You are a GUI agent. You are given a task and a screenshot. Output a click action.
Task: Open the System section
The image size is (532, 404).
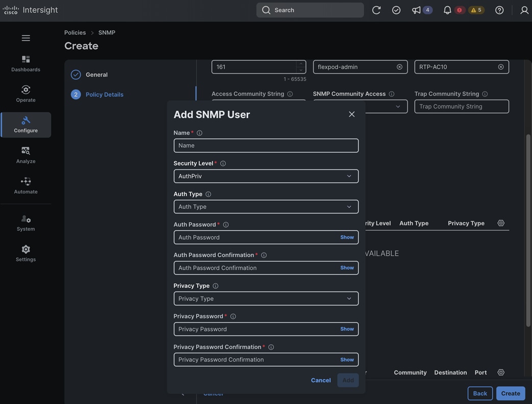point(26,223)
